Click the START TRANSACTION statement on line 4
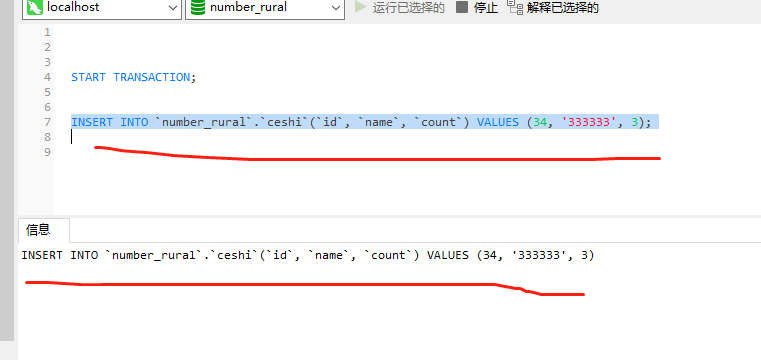Image resolution: width=761 pixels, height=360 pixels. [133, 77]
